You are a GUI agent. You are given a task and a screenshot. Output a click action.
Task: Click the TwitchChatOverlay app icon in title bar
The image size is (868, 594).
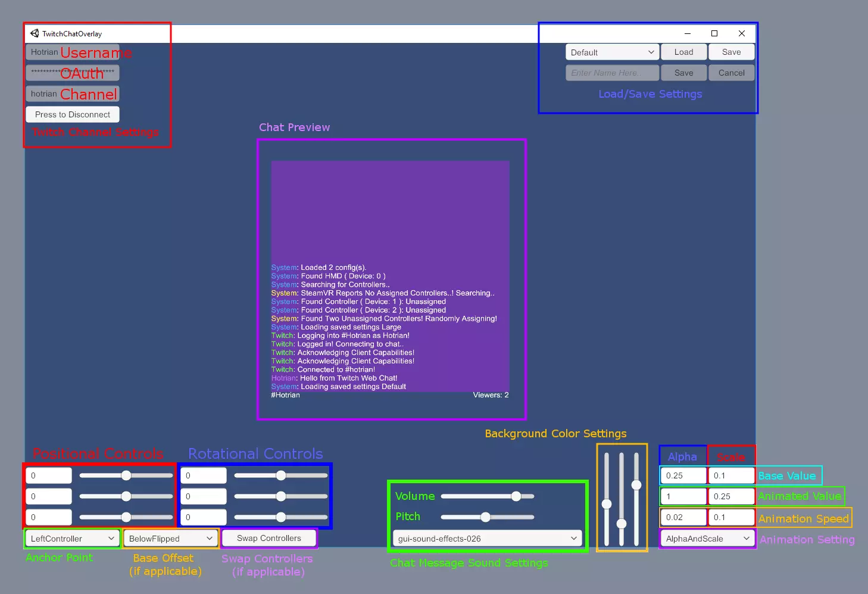pos(35,33)
